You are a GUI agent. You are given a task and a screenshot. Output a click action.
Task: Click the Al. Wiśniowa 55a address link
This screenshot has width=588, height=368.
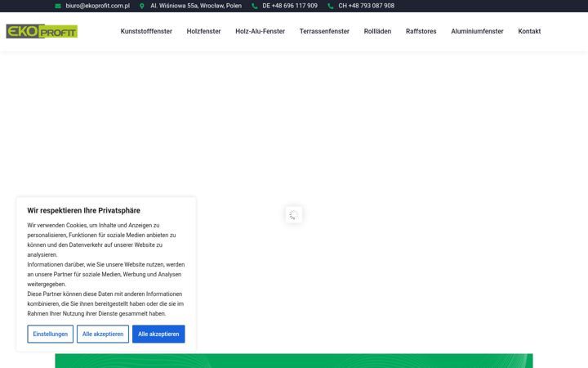pos(196,6)
